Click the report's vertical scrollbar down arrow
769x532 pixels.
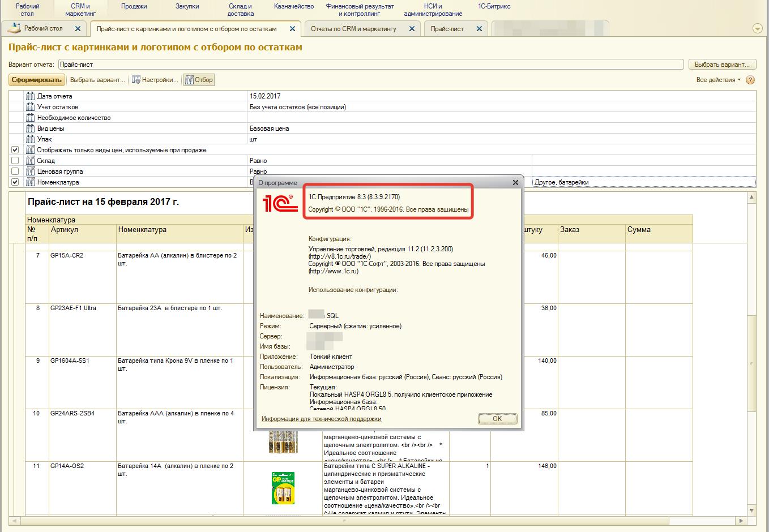click(751, 510)
